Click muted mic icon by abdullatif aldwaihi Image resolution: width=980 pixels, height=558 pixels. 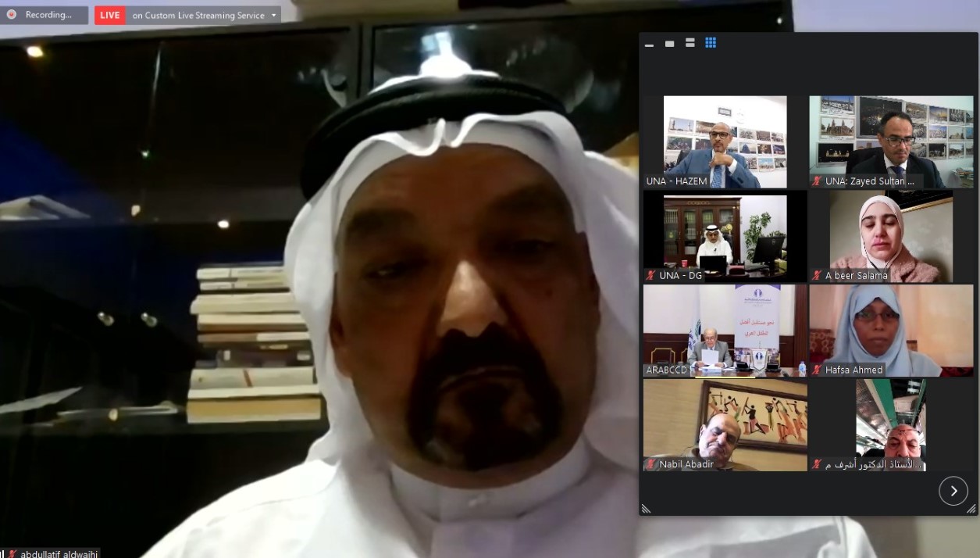click(13, 553)
